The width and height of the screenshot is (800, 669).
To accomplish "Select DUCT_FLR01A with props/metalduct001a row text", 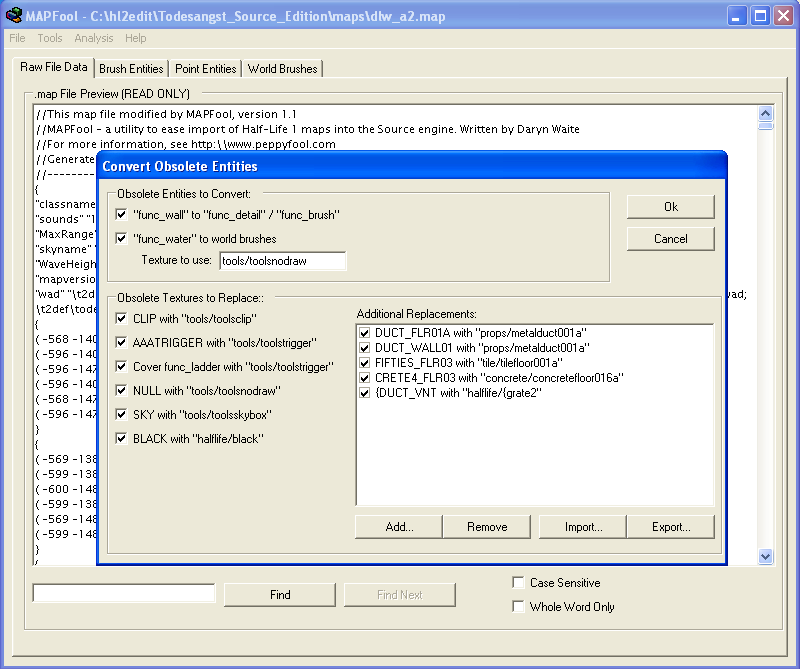I will pyautogui.click(x=481, y=333).
